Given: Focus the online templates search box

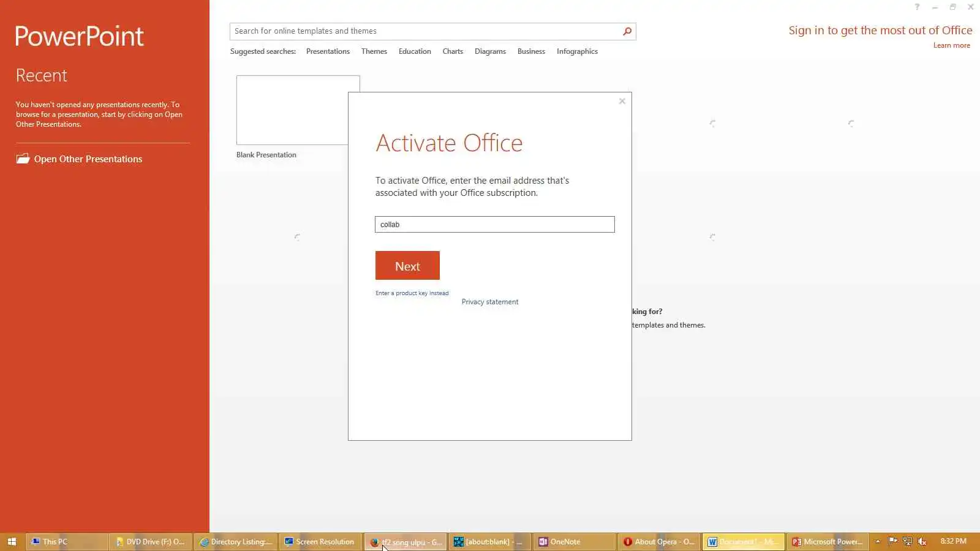Looking at the screenshot, I should 425,31.
